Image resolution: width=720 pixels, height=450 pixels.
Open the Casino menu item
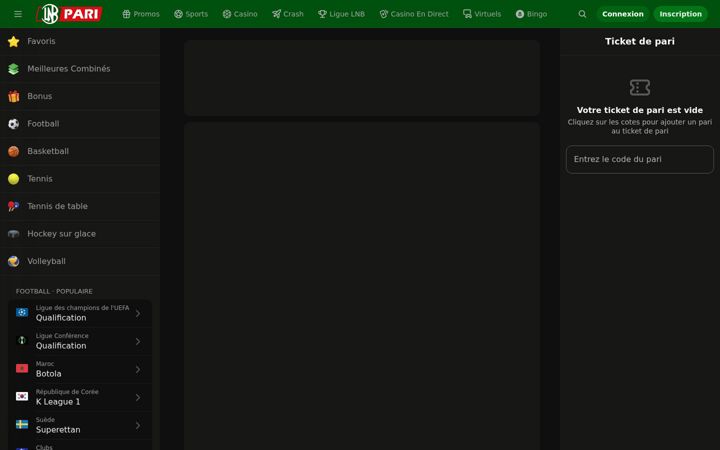(240, 14)
